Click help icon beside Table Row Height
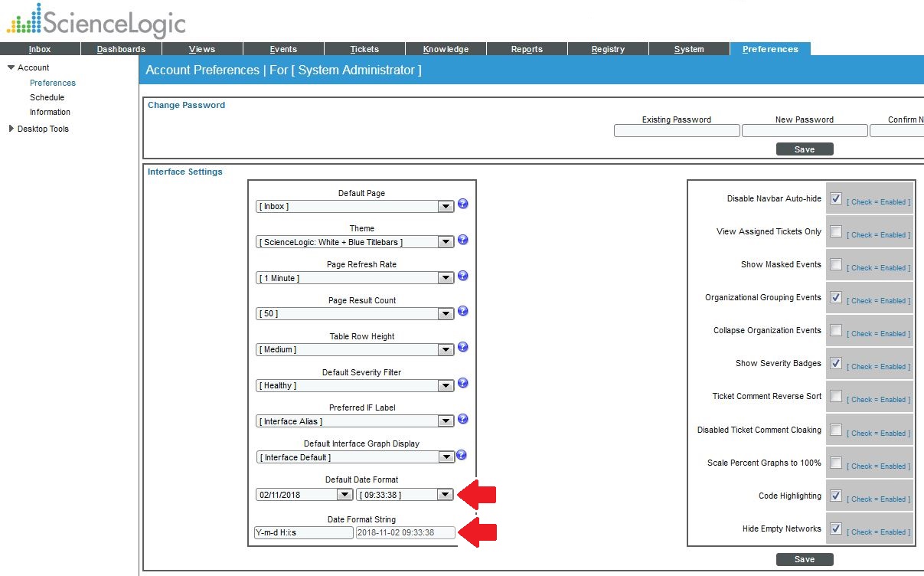The width and height of the screenshot is (924, 576). (x=462, y=348)
